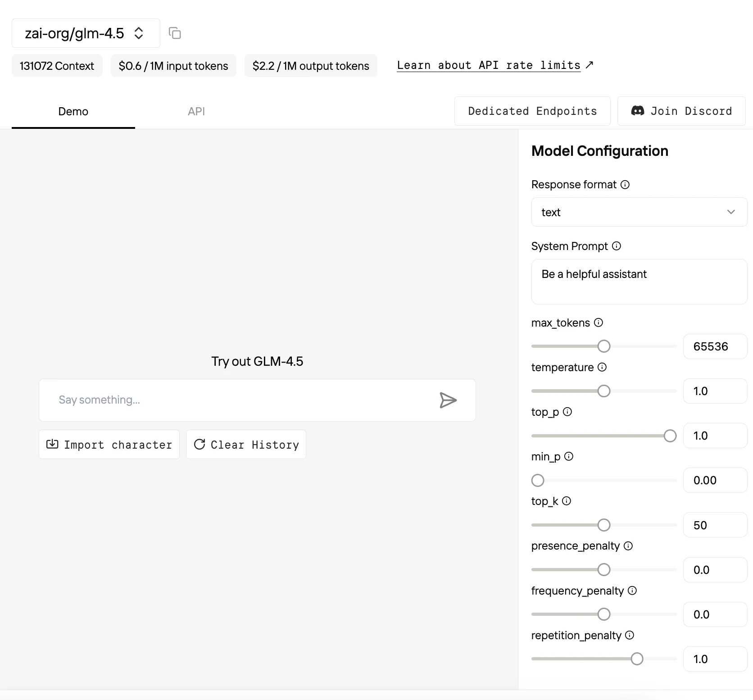Show the frequency_penalty info icon
Viewport: 753px width, 700px height.
pyautogui.click(x=632, y=591)
